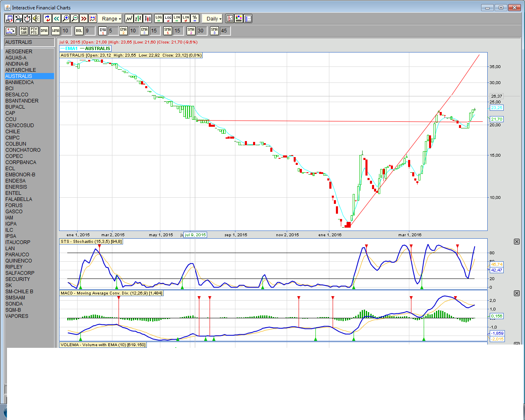525x420 pixels.
Task: Select FALABELLA in the stock list
Action: pyautogui.click(x=19, y=199)
